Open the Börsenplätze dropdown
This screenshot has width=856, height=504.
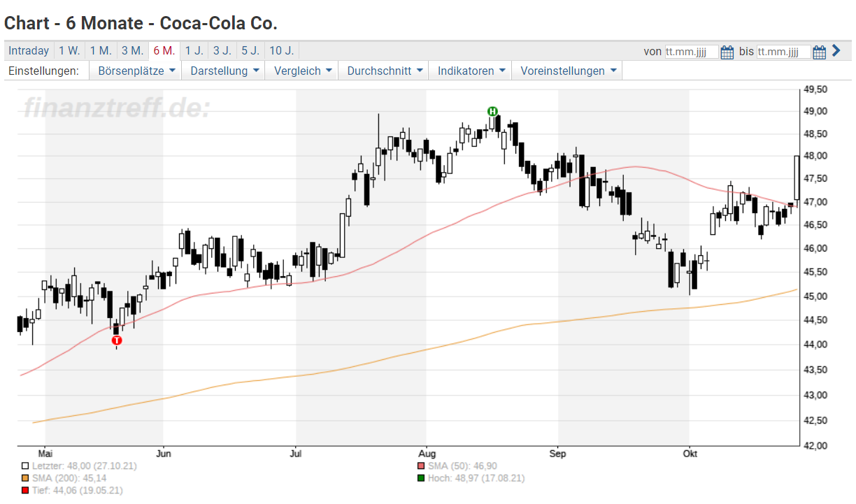pyautogui.click(x=136, y=71)
